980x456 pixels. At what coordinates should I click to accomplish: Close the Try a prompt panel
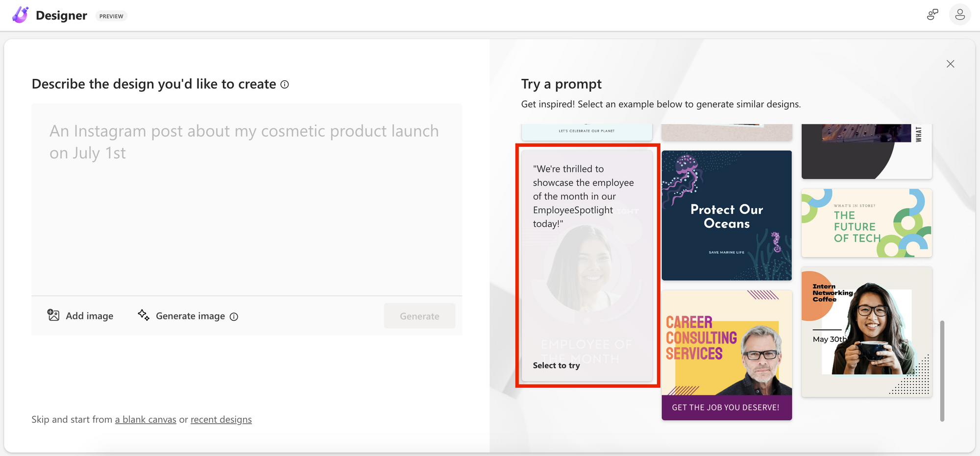point(950,64)
